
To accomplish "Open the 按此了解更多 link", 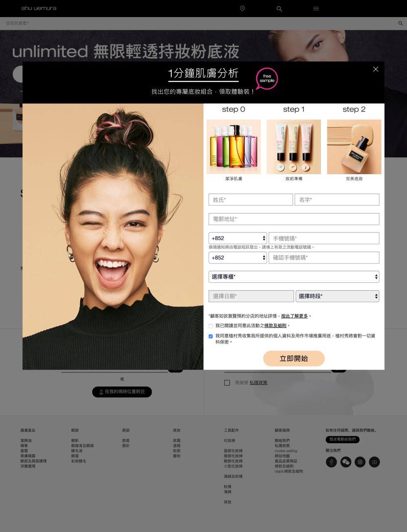I will [x=294, y=316].
